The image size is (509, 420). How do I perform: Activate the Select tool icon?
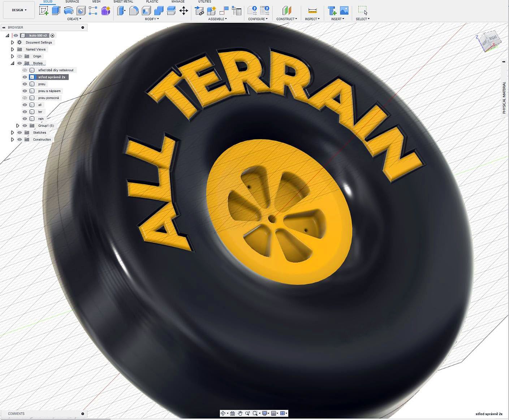pyautogui.click(x=362, y=10)
